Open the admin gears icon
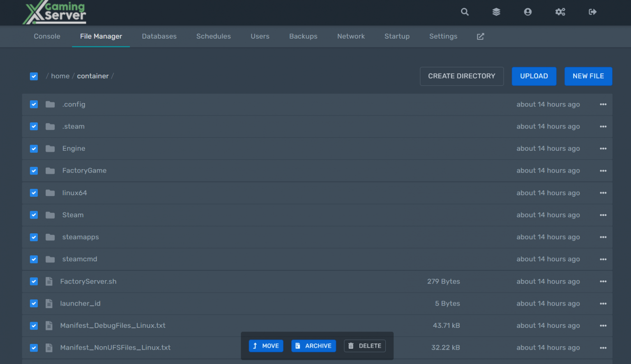Image resolution: width=631 pixels, height=364 pixels. (x=560, y=12)
